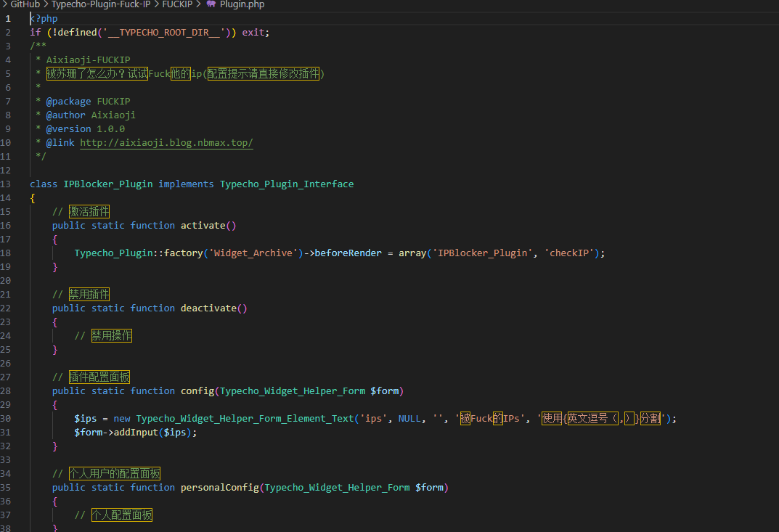Click line number 13 in the gutter
779x532 pixels.
pos(7,184)
